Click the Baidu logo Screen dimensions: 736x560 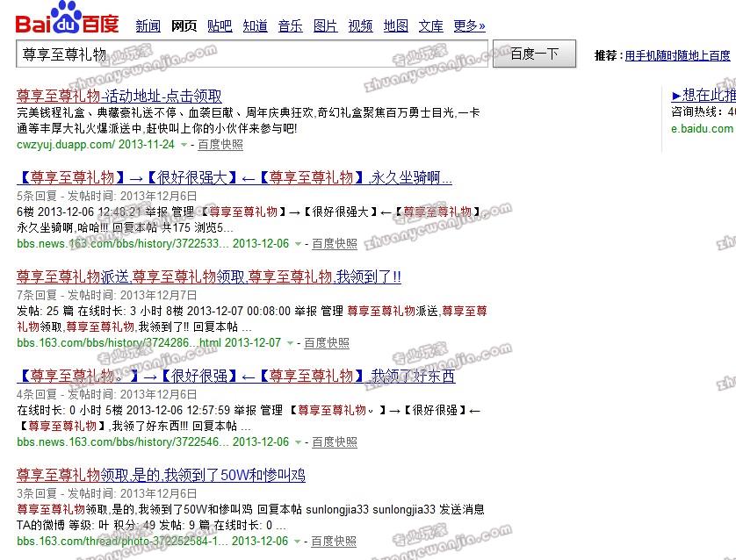pos(67,18)
